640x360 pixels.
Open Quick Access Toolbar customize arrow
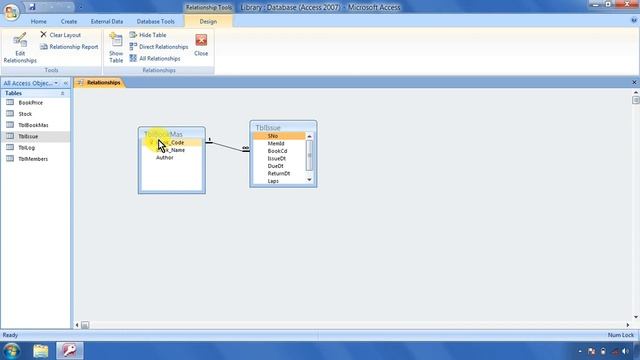point(81,7)
